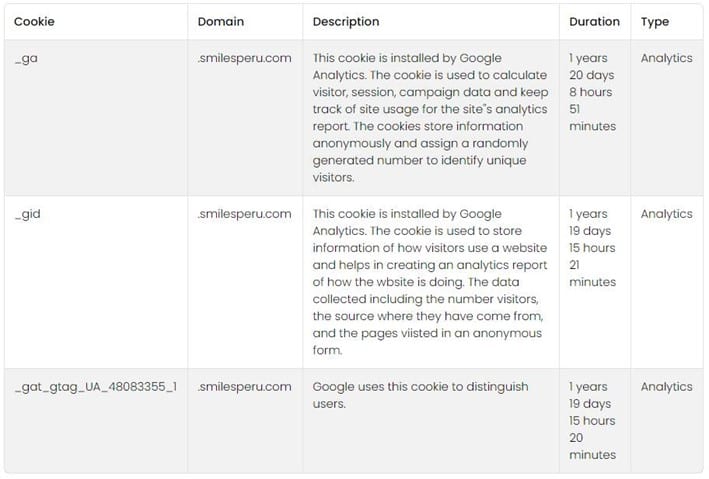This screenshot has width=709, height=479.
Task: Click the _gid duration ending '21 minutes'
Action: [592, 248]
